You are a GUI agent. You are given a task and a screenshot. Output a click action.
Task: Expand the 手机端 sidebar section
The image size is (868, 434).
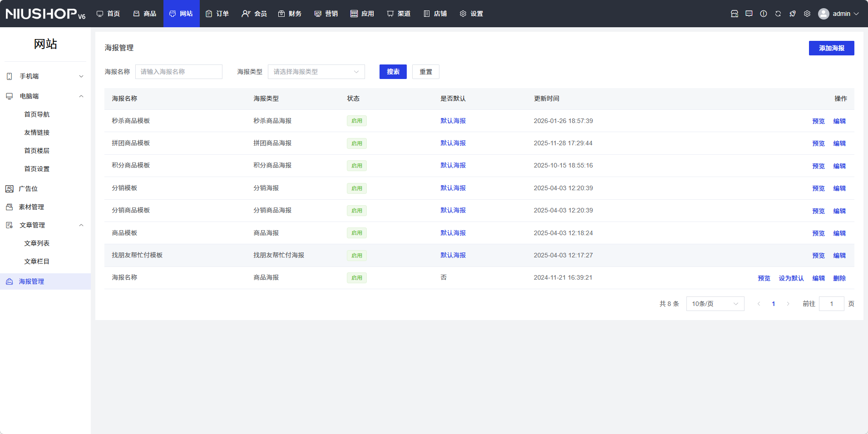pos(45,76)
